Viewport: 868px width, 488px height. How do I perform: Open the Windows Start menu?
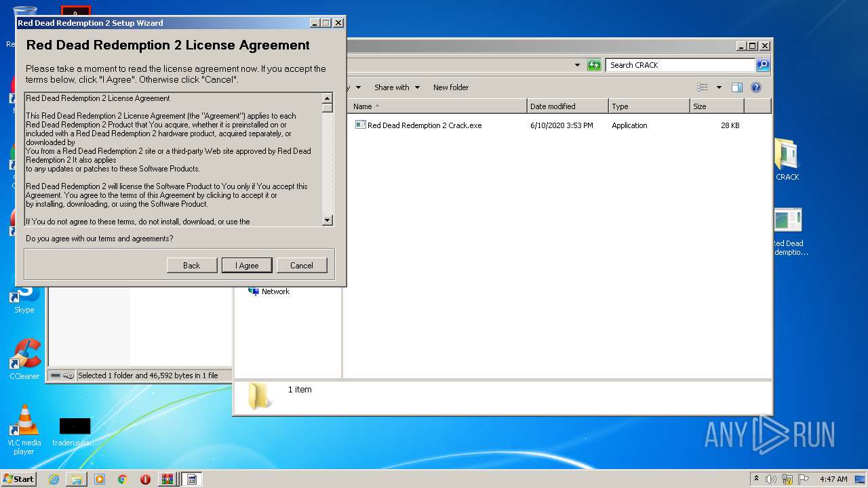coord(18,479)
